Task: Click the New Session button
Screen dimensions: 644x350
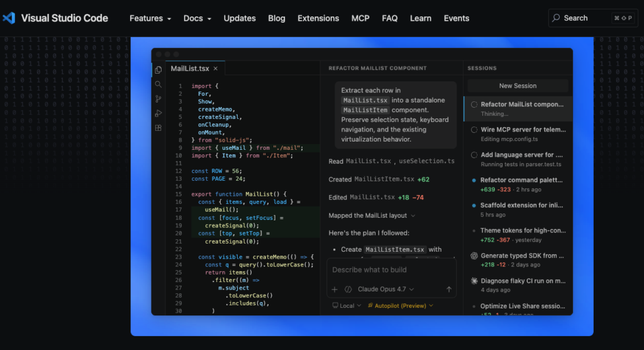Action: pyautogui.click(x=518, y=86)
